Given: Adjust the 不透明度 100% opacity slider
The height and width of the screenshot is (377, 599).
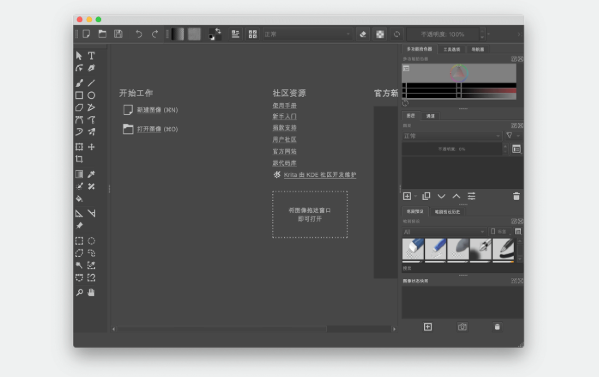Looking at the screenshot, I should 443,34.
